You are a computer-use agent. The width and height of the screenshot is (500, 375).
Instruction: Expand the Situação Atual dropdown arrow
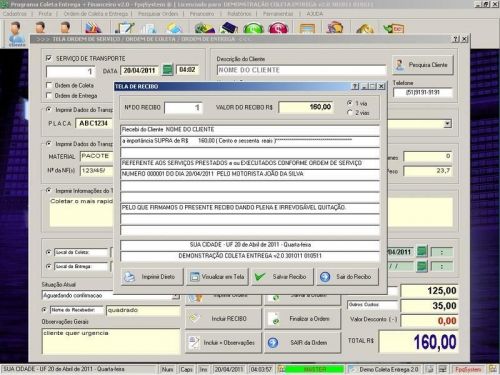coord(175,296)
